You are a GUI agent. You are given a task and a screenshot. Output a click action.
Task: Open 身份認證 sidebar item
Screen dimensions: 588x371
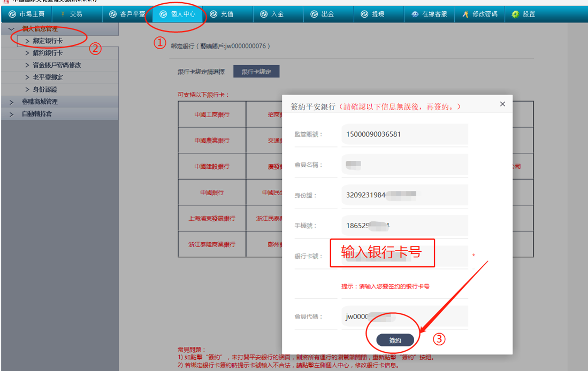point(60,89)
